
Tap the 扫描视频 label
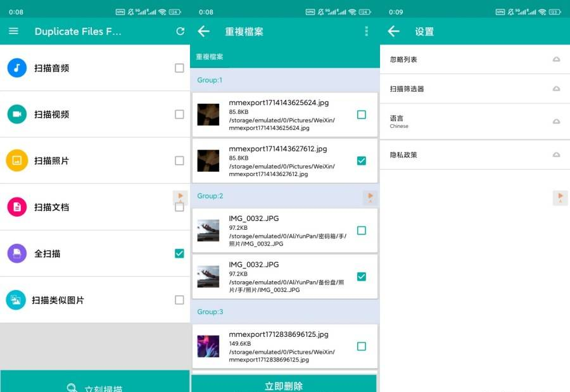point(52,115)
